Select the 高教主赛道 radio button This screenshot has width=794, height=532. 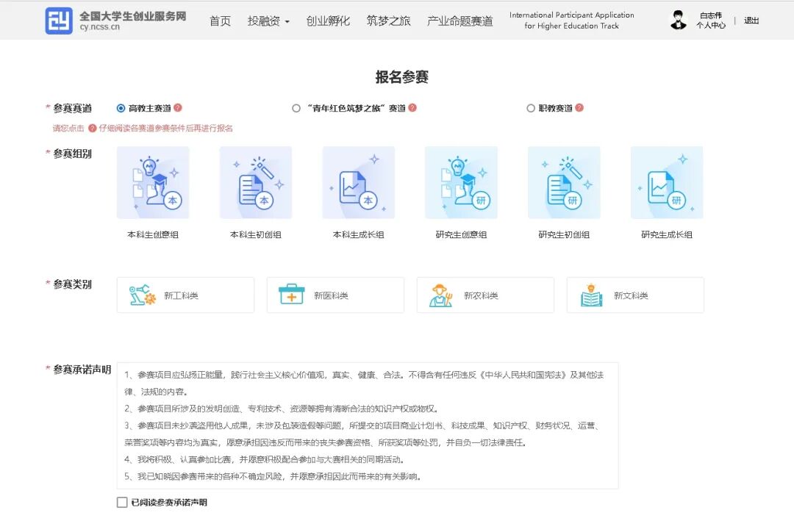121,108
